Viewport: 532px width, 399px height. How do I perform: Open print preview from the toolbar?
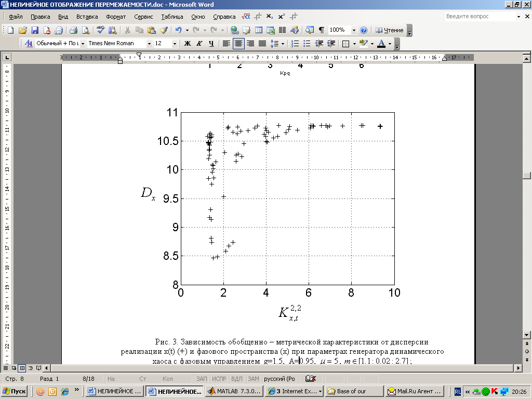[86, 30]
